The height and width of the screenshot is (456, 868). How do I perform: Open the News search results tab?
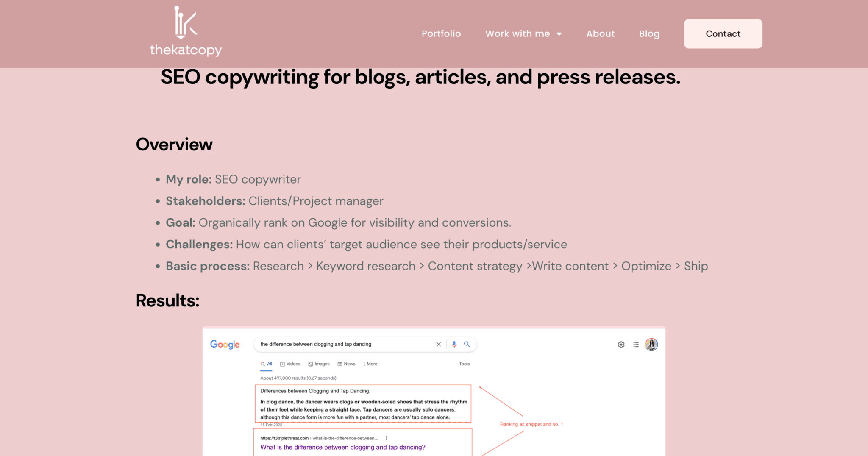[346, 364]
